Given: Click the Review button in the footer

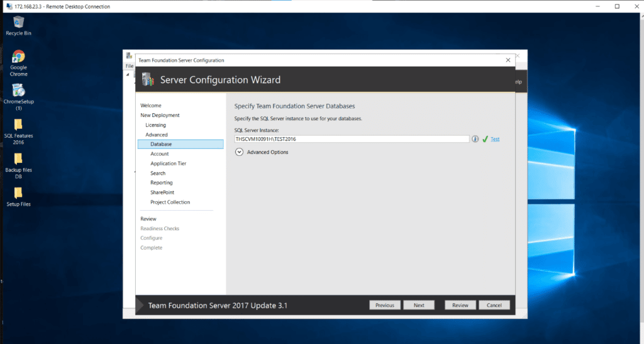Looking at the screenshot, I should tap(460, 305).
